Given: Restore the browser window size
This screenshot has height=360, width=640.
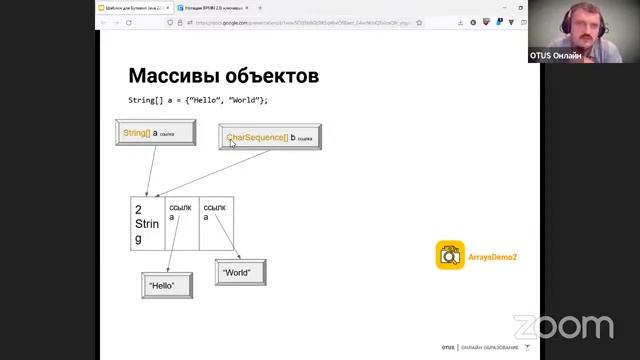Looking at the screenshot, I should (520, 8).
